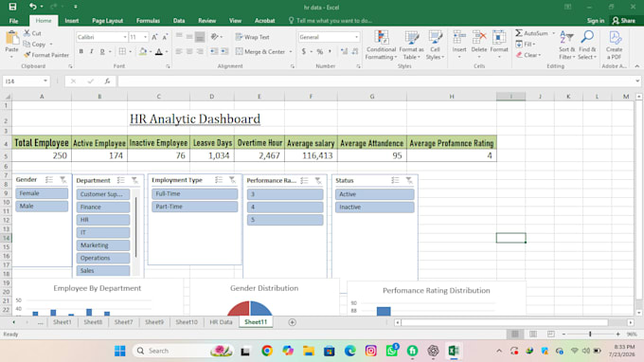
Task: Click the Tell me what you want field
Action: pyautogui.click(x=331, y=21)
